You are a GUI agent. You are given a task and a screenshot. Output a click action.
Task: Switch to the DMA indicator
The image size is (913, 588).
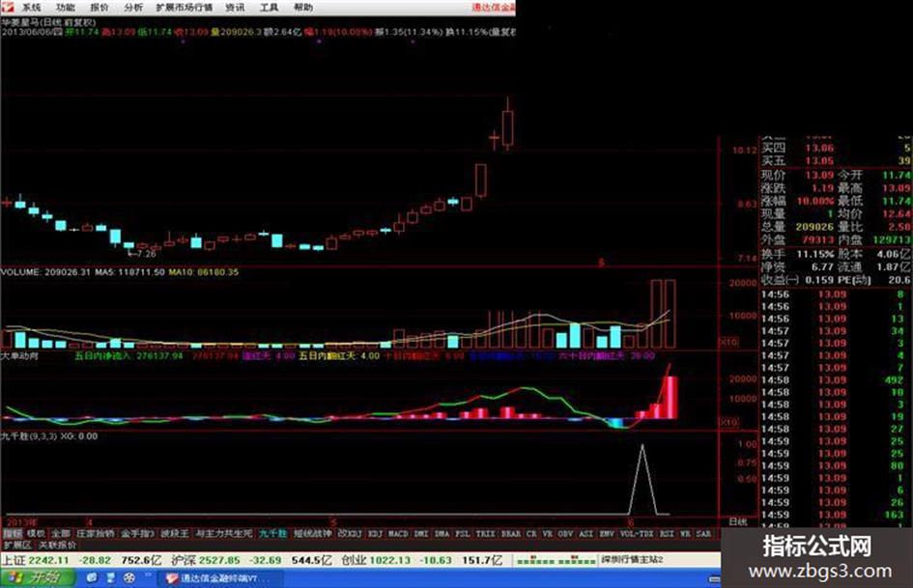442,533
